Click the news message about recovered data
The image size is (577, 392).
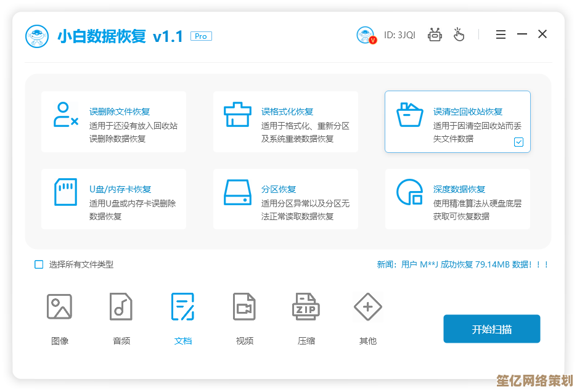462,264
